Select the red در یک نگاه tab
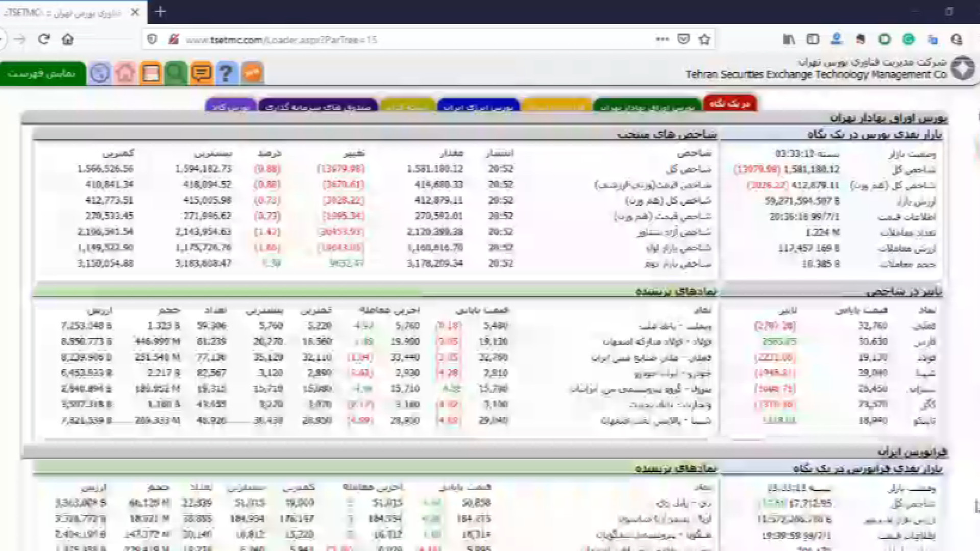980x551 pixels. (x=730, y=103)
